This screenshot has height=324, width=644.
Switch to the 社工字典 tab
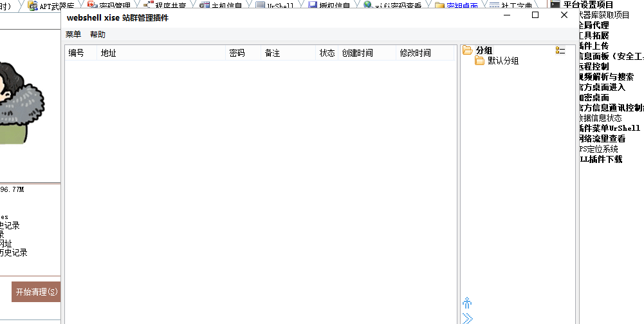pos(511,6)
